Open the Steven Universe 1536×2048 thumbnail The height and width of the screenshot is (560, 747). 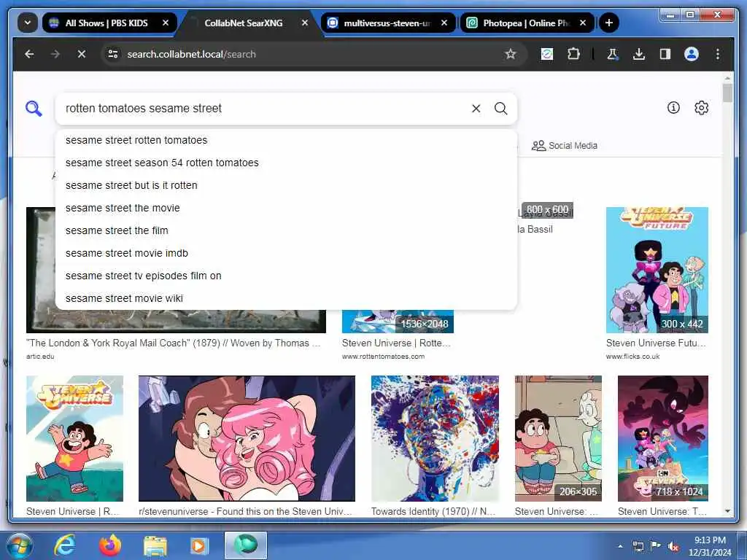(398, 322)
